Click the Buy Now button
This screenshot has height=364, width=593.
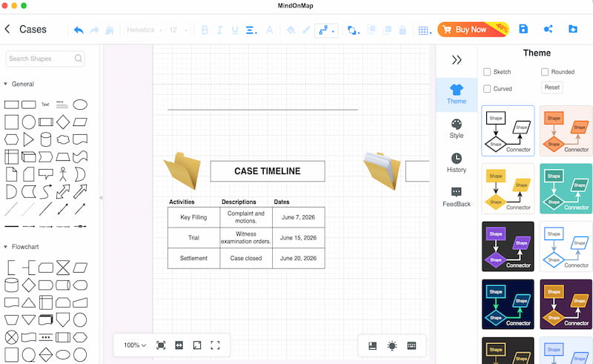[473, 30]
